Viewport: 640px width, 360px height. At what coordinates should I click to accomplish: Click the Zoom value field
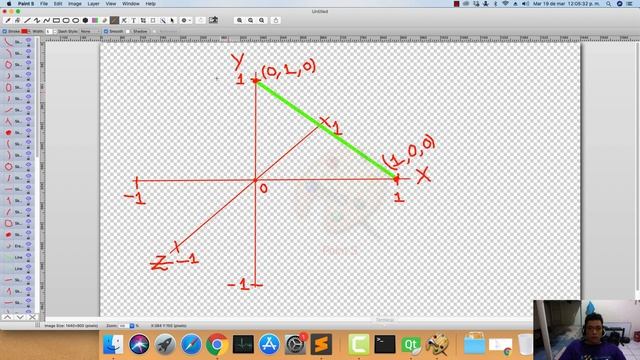tap(123, 326)
